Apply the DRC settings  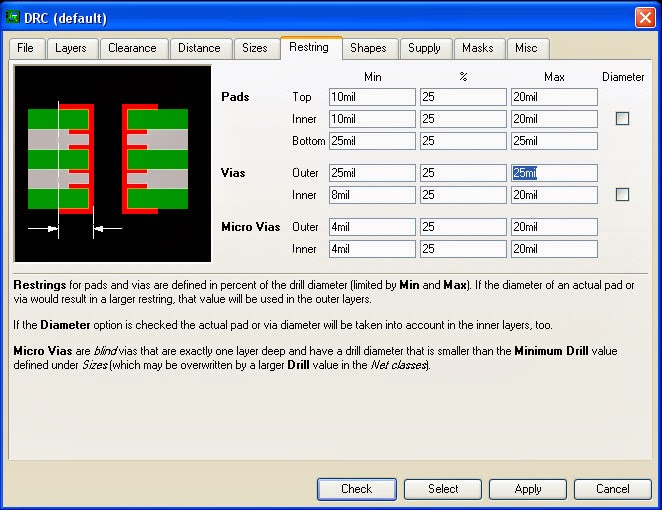[x=528, y=489]
